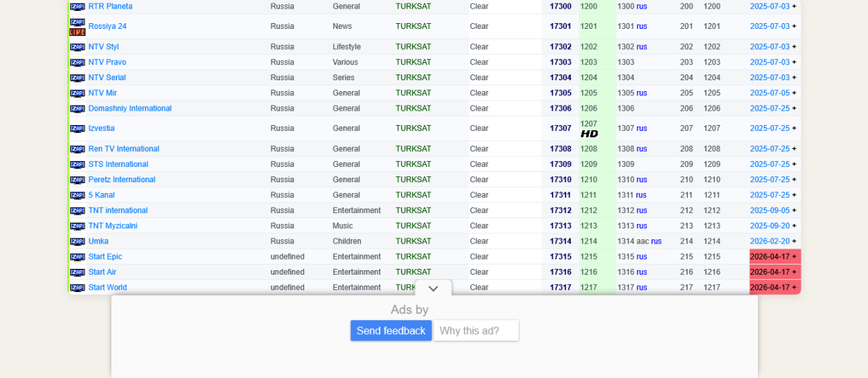Click the Why this ad? button
The image size is (868, 378).
[476, 330]
